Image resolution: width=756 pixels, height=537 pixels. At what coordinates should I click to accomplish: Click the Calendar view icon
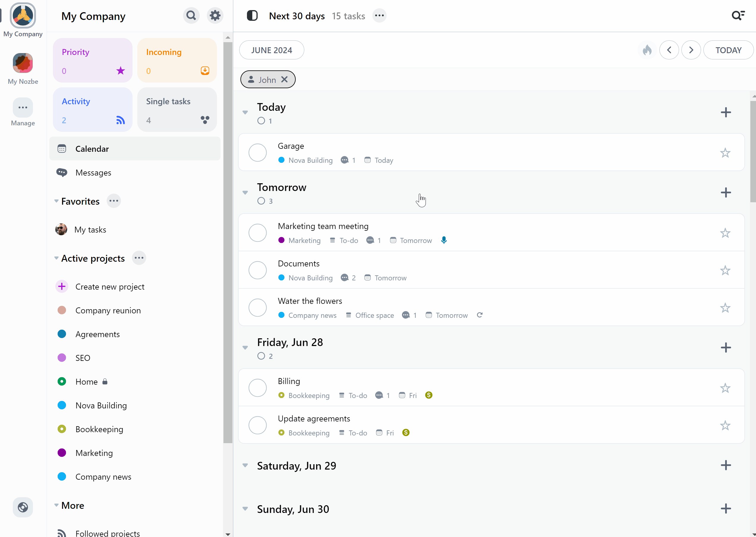tap(62, 148)
